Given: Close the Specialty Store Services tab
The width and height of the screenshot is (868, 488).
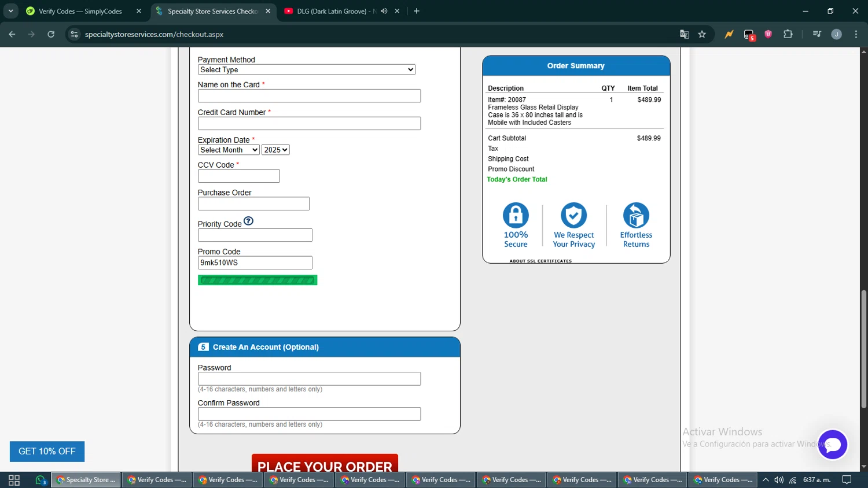Looking at the screenshot, I should coord(268,11).
